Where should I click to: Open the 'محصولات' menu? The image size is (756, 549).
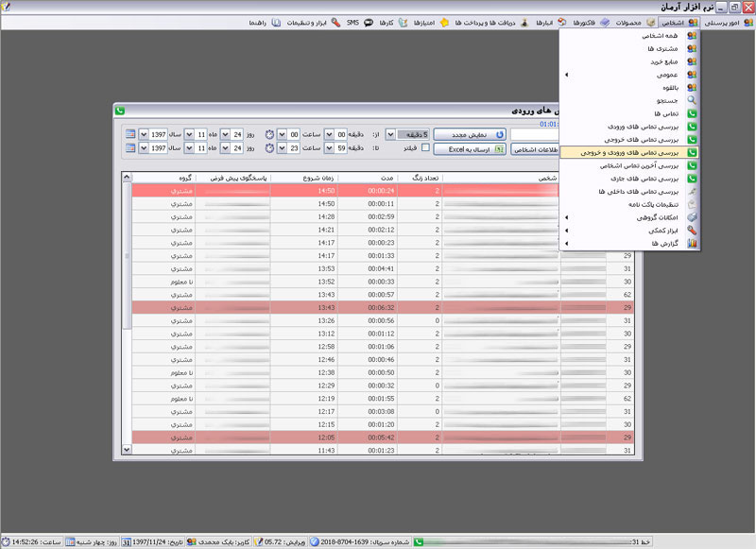click(x=635, y=23)
